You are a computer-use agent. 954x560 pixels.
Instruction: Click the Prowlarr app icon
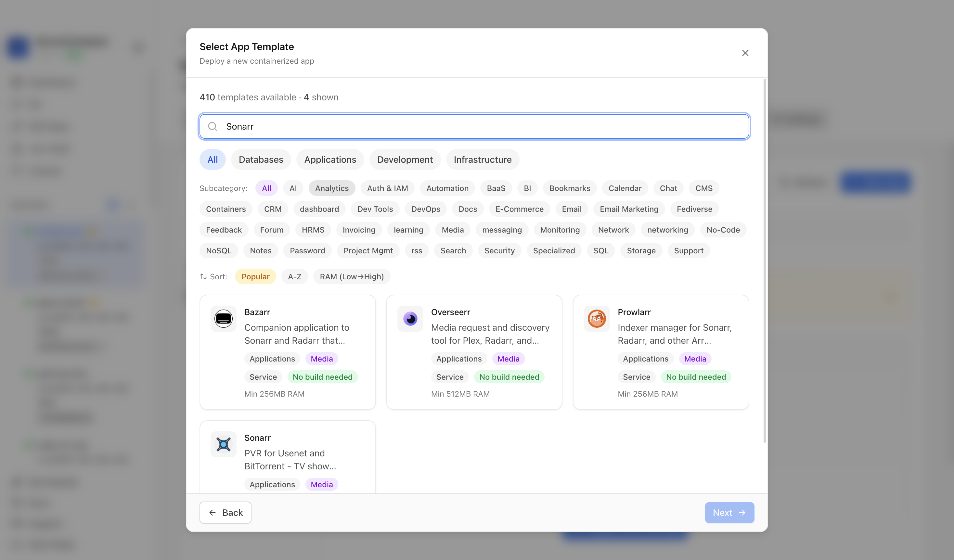coord(597,319)
